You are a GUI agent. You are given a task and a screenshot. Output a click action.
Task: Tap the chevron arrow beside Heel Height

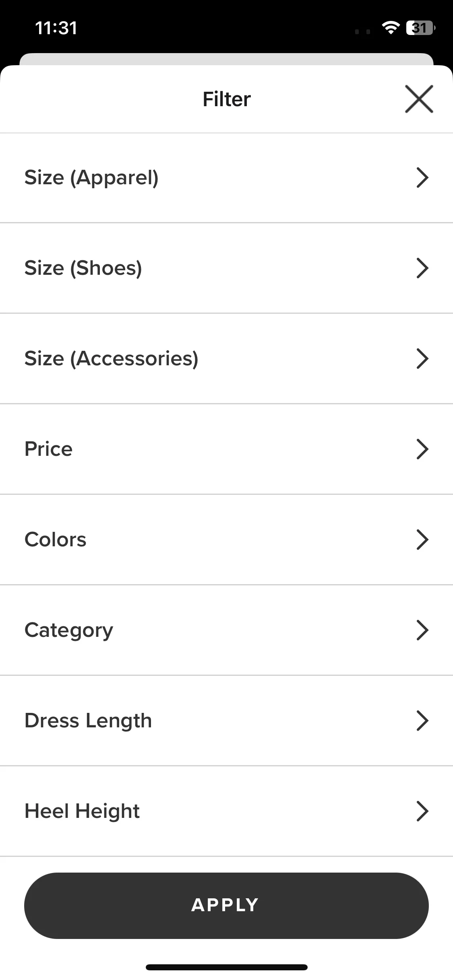click(x=422, y=811)
